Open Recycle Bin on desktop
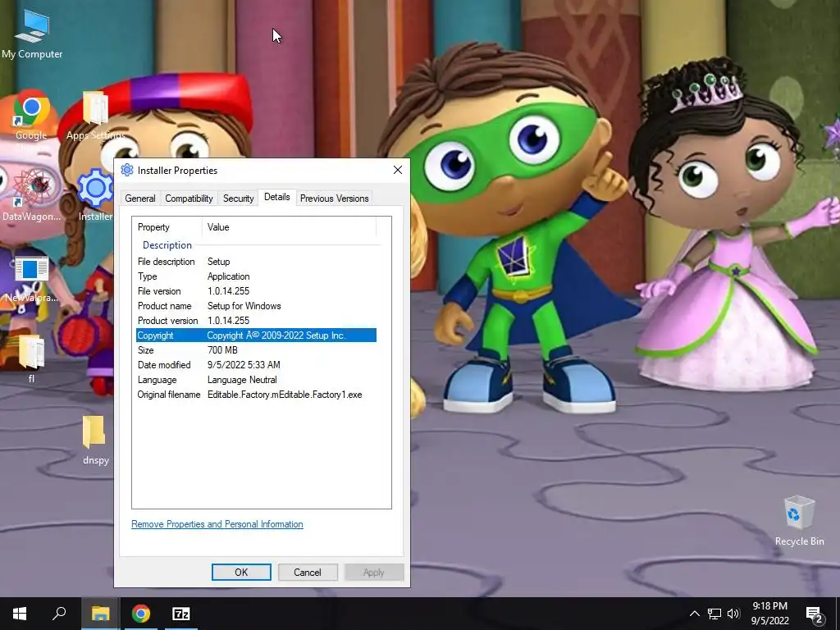Image resolution: width=840 pixels, height=630 pixels. [x=799, y=521]
